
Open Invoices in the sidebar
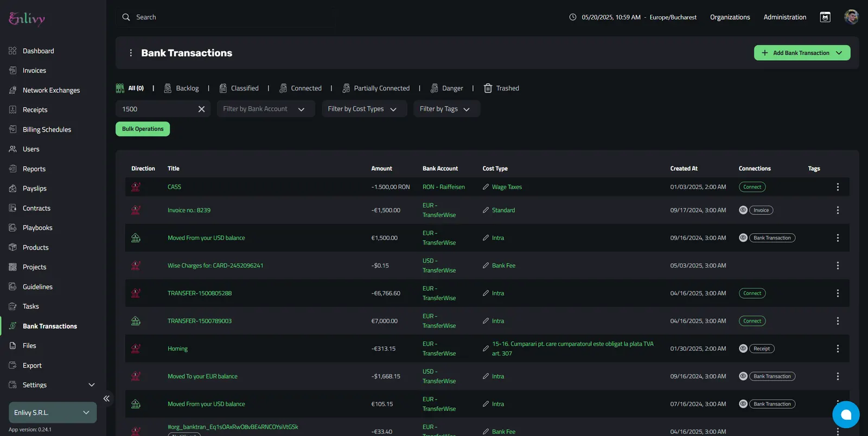click(x=34, y=70)
